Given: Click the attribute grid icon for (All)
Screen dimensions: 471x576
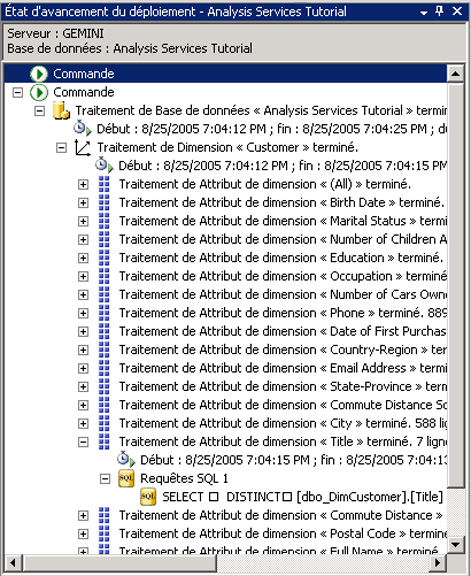Looking at the screenshot, I should tap(104, 184).
